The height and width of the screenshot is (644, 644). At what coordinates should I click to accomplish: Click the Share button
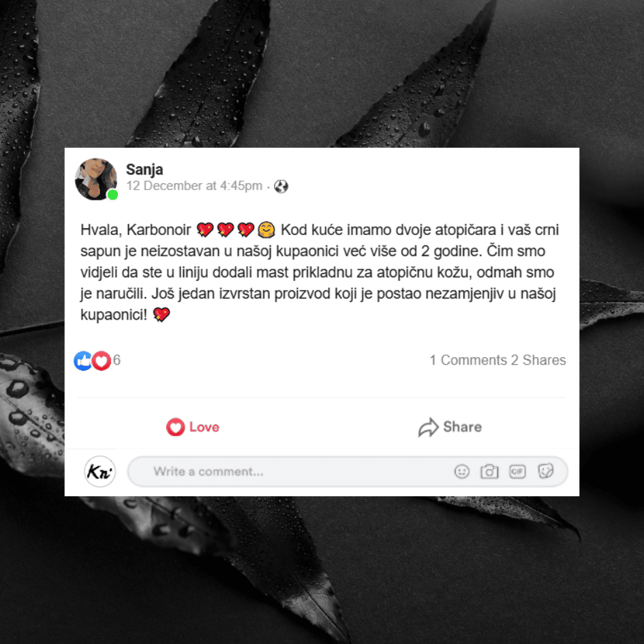coord(450,427)
